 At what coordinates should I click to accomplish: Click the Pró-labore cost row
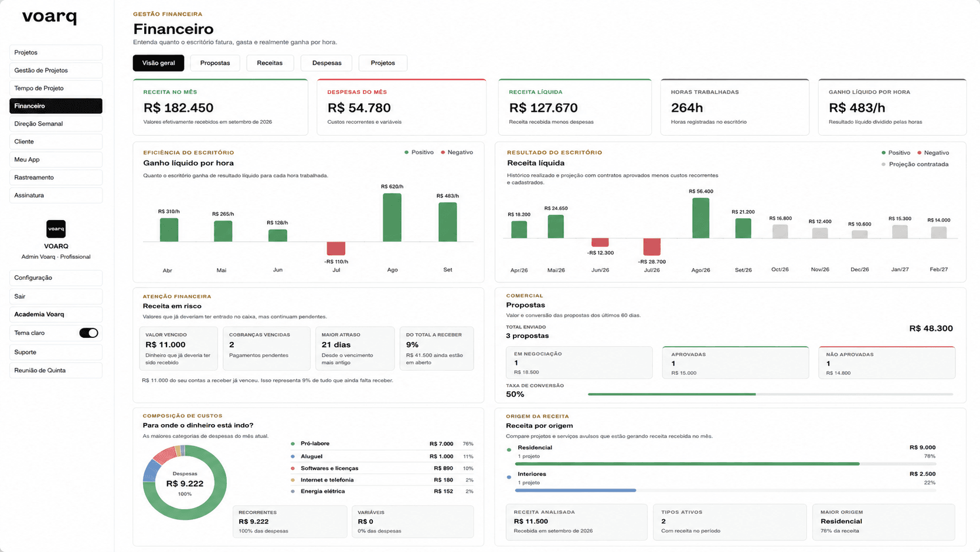pyautogui.click(x=382, y=444)
